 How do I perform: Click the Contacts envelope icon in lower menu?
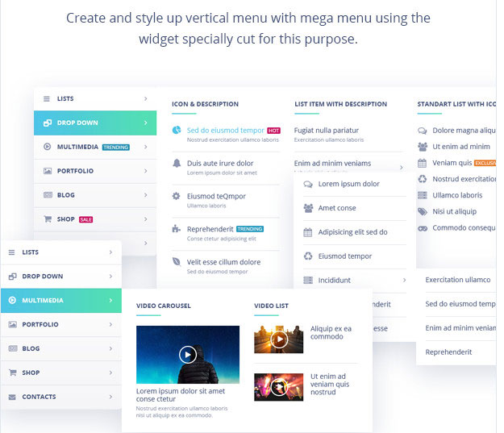[x=12, y=397]
